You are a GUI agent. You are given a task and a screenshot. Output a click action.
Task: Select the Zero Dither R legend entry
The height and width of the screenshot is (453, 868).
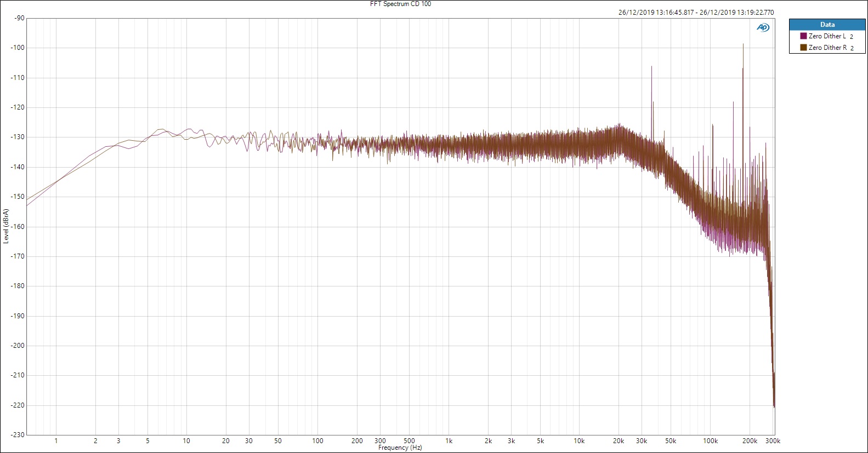(x=827, y=48)
